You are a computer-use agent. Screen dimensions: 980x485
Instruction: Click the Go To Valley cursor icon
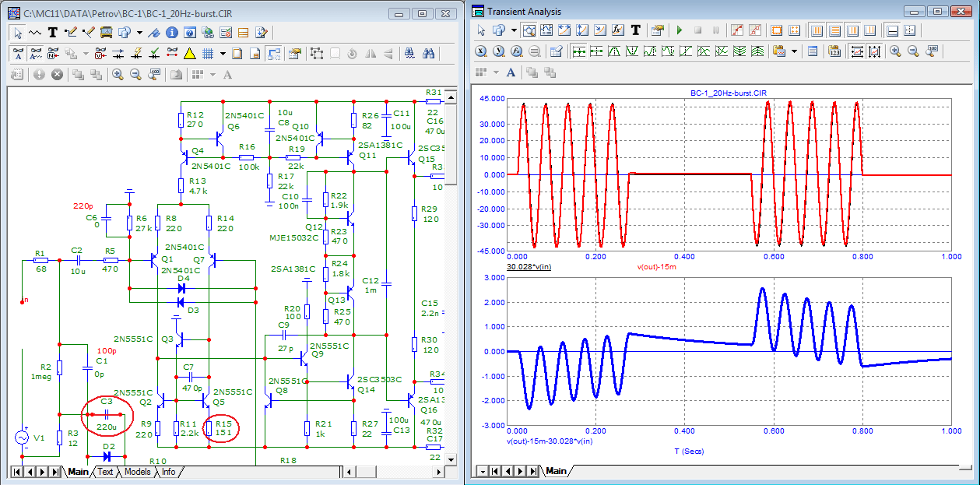pos(632,51)
